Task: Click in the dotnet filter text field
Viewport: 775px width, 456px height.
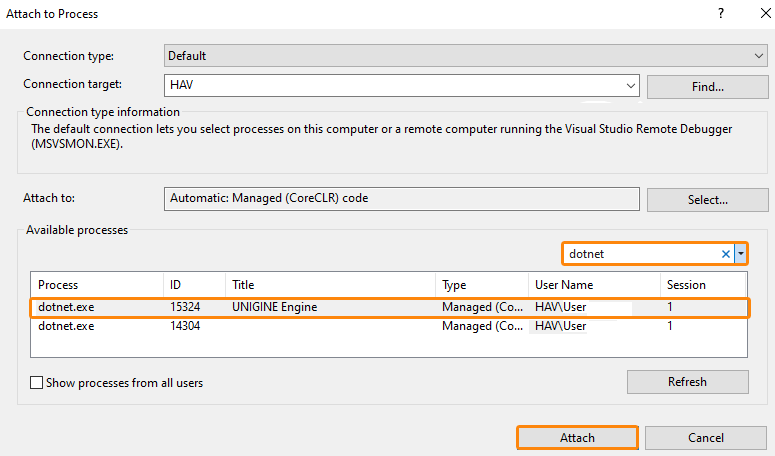Action: pos(640,254)
